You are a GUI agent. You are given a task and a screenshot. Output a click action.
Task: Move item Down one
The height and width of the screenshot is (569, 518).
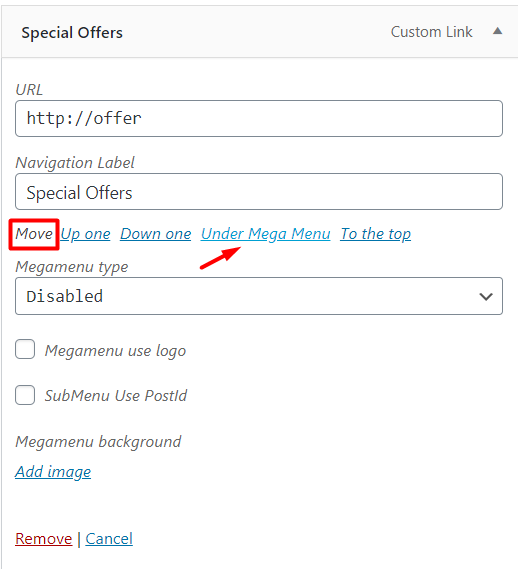click(x=156, y=234)
